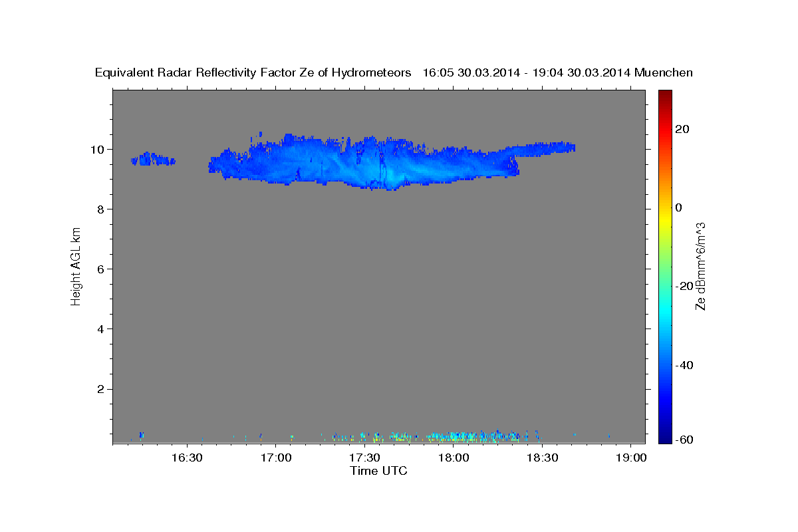Click the colorbar value label 0
Viewport: 798px width, 532px height.
click(679, 207)
